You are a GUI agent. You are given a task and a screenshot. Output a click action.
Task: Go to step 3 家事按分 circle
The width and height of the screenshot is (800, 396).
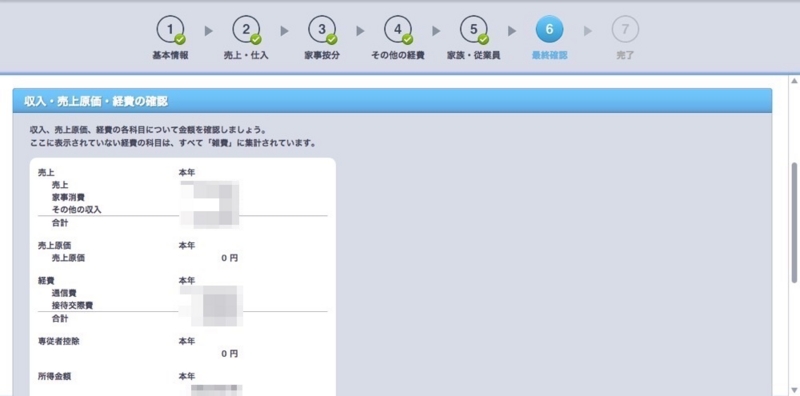pyautogui.click(x=322, y=30)
